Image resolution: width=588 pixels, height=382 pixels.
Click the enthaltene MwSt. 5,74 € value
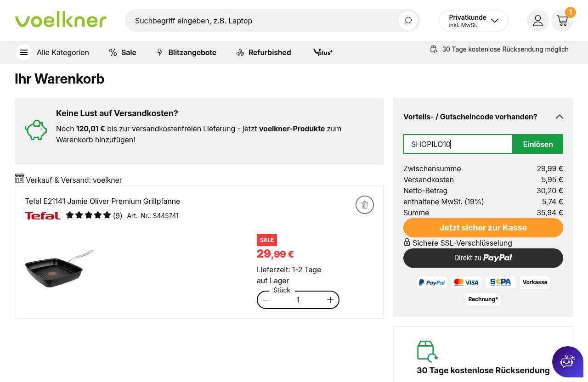(x=553, y=202)
